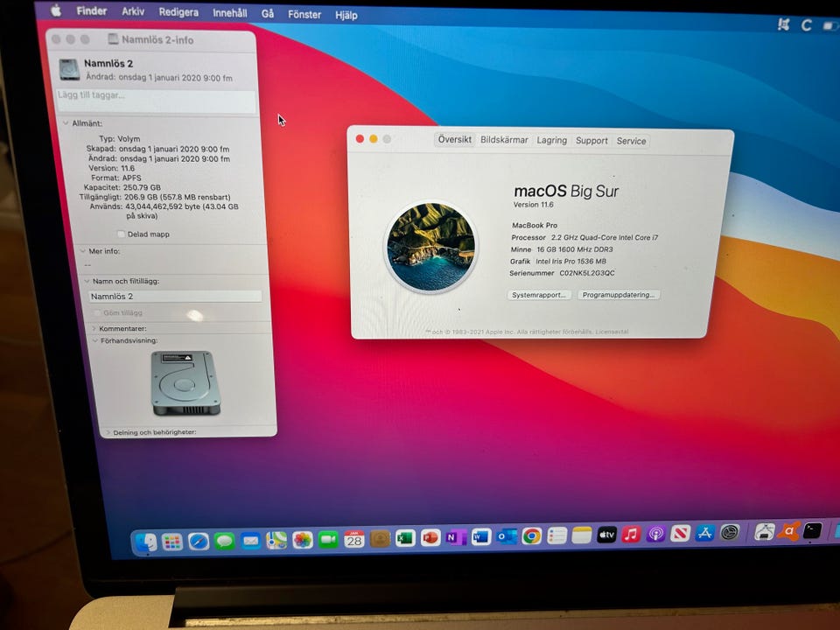Collapse the Allmänt section

[x=66, y=123]
